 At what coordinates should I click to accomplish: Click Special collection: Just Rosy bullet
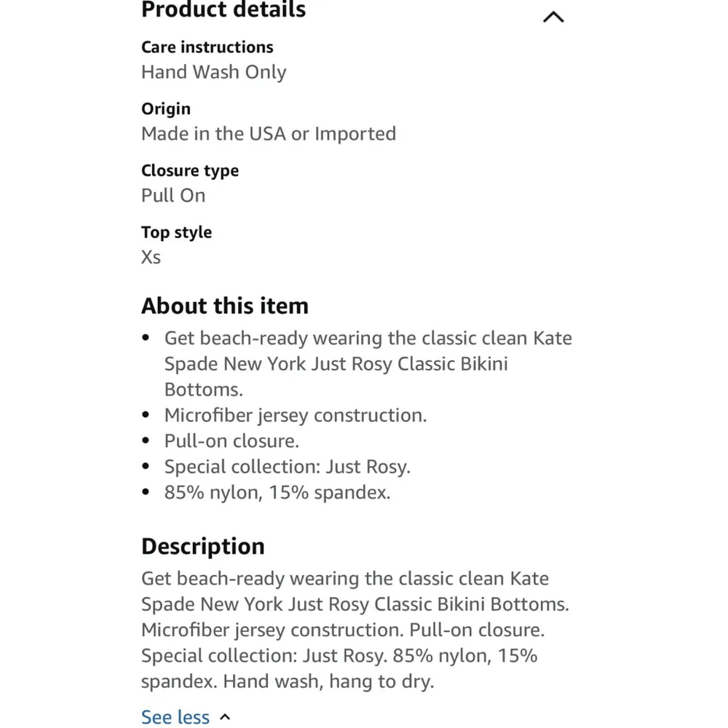[x=288, y=467]
